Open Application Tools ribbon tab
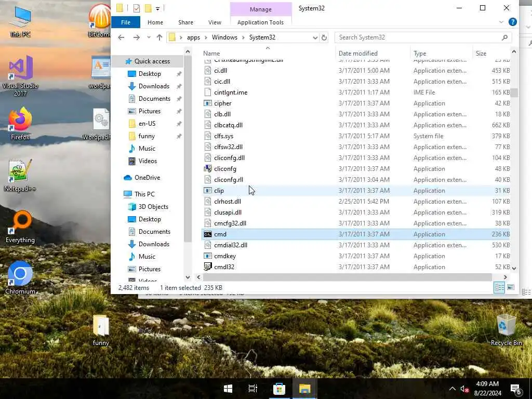 [261, 22]
